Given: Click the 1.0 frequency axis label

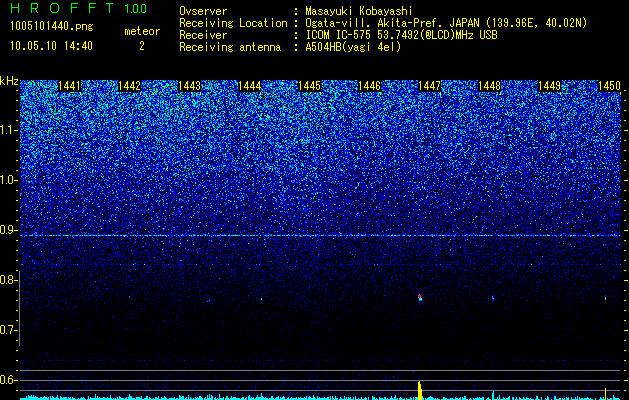Looking at the screenshot, I should [x=8, y=181].
